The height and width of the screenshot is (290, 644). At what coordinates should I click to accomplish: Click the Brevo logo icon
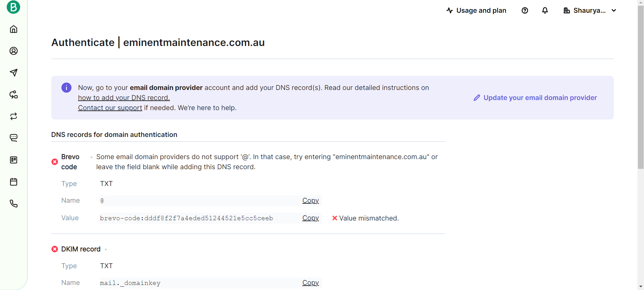[13, 7]
